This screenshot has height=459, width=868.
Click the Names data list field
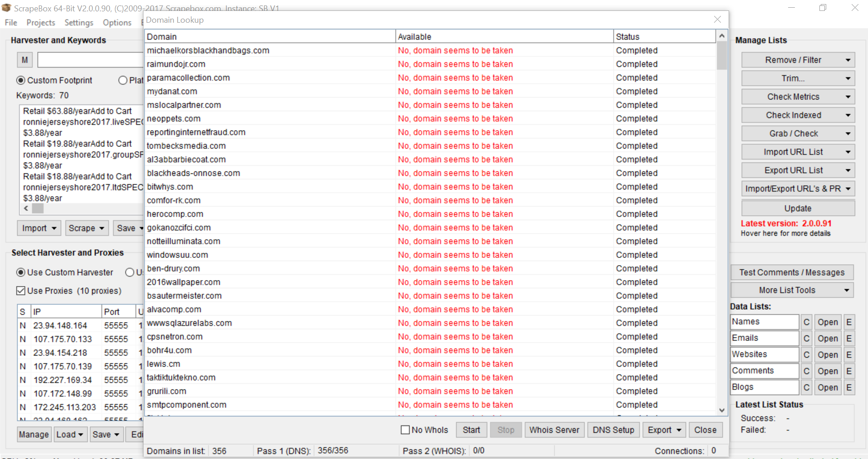click(x=764, y=322)
